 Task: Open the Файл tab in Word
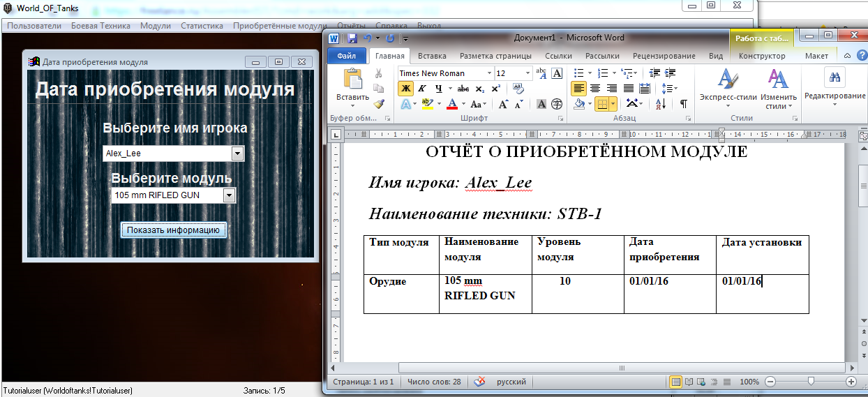click(347, 56)
